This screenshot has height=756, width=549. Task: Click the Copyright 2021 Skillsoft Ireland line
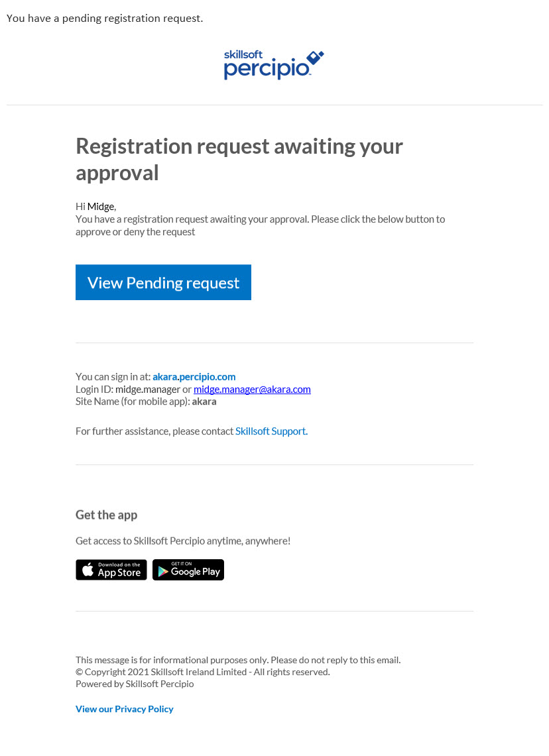click(203, 672)
